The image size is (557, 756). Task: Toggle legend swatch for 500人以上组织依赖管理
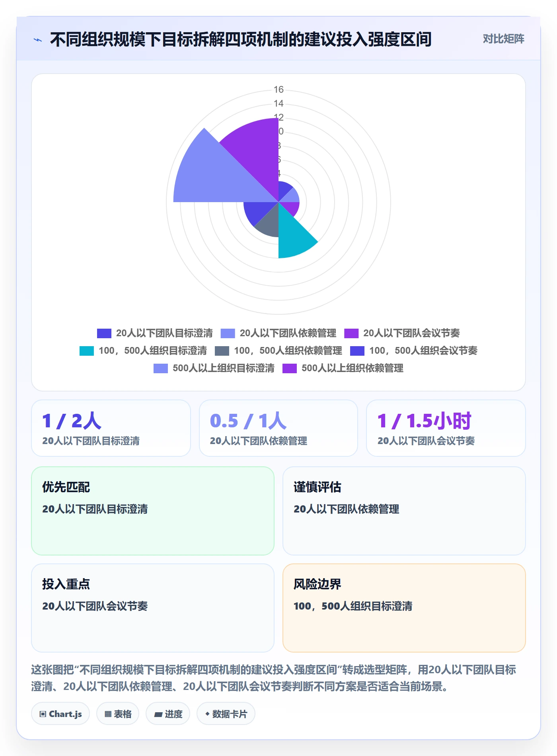click(290, 368)
